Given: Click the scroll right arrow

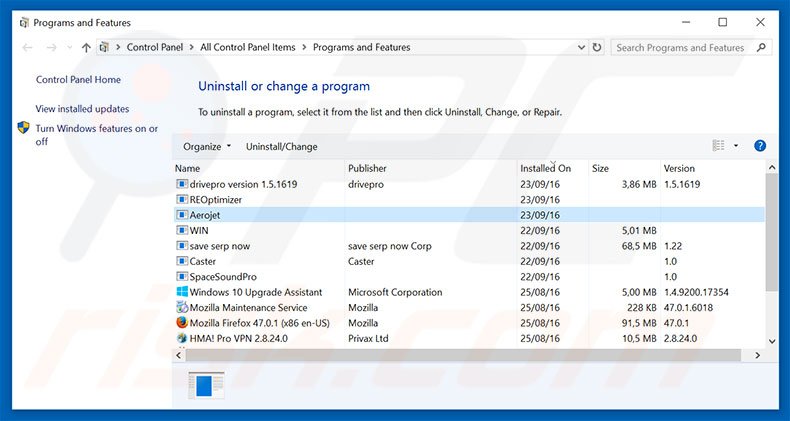Looking at the screenshot, I should pos(757,355).
